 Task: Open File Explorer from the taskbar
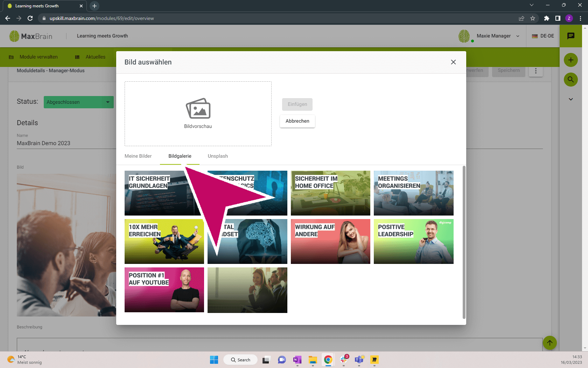pyautogui.click(x=313, y=360)
